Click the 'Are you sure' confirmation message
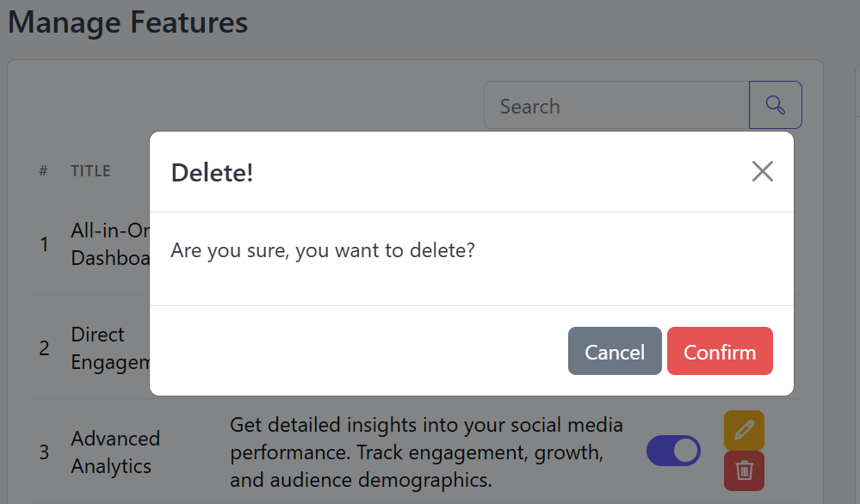Viewport: 860px width, 504px height. pos(323,250)
